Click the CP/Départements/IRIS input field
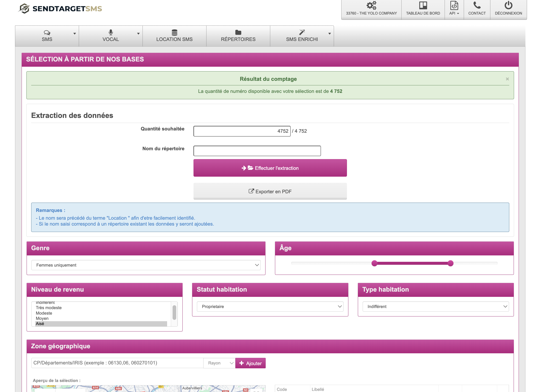 tap(117, 363)
